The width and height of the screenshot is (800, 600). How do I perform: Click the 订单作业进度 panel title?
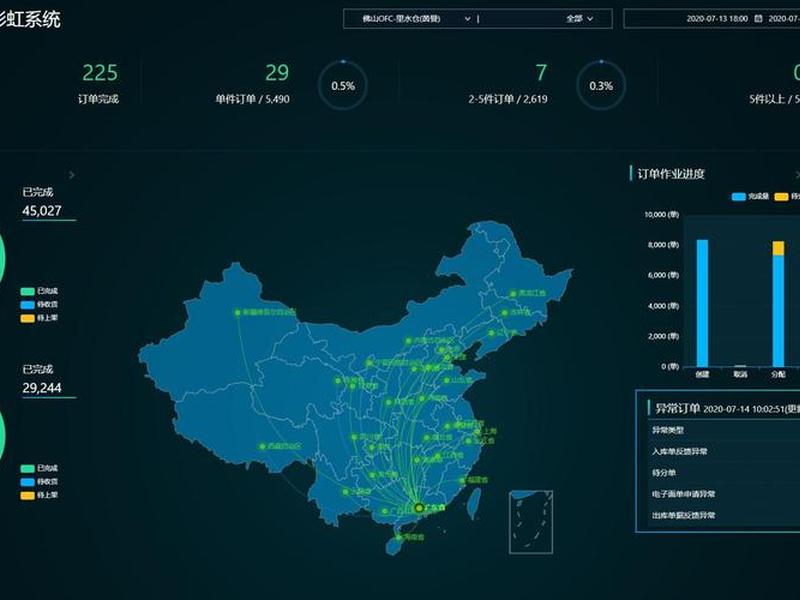670,174
